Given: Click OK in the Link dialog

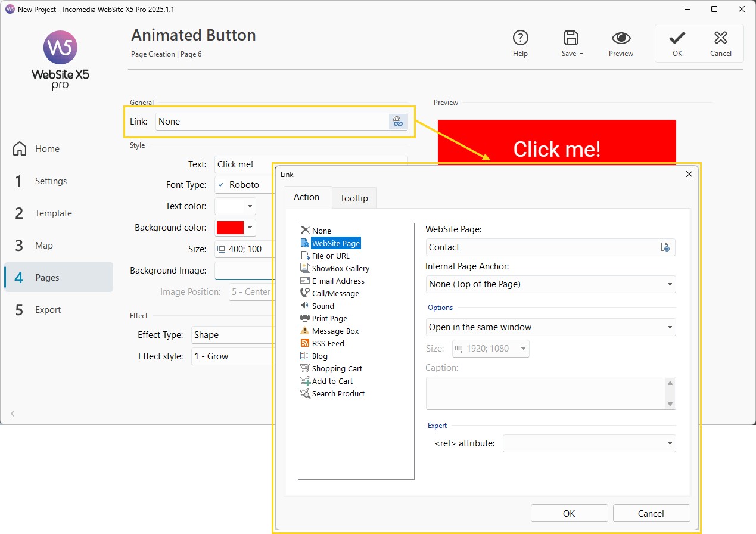Looking at the screenshot, I should [x=569, y=513].
